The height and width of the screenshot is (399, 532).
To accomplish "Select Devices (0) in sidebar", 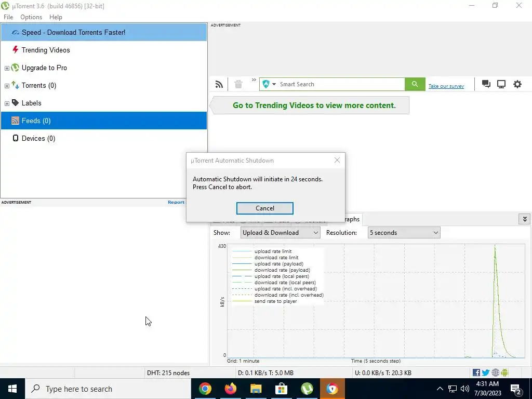I will coord(104,138).
